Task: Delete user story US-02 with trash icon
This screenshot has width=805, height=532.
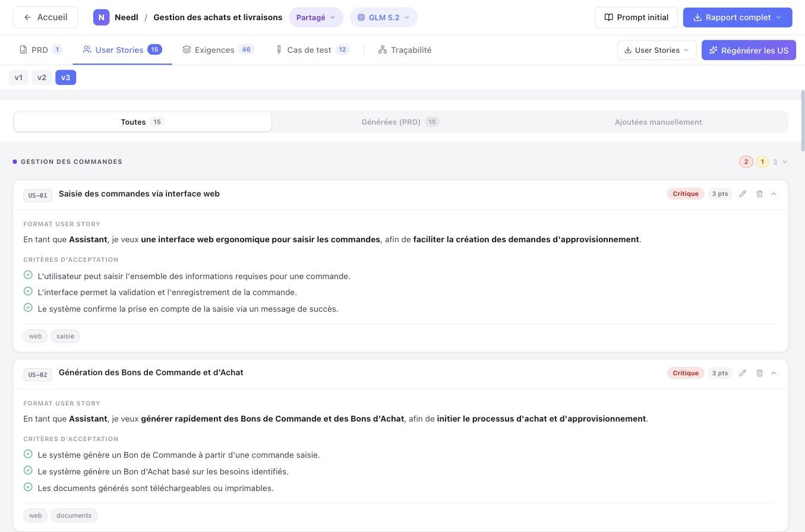Action: [x=759, y=373]
